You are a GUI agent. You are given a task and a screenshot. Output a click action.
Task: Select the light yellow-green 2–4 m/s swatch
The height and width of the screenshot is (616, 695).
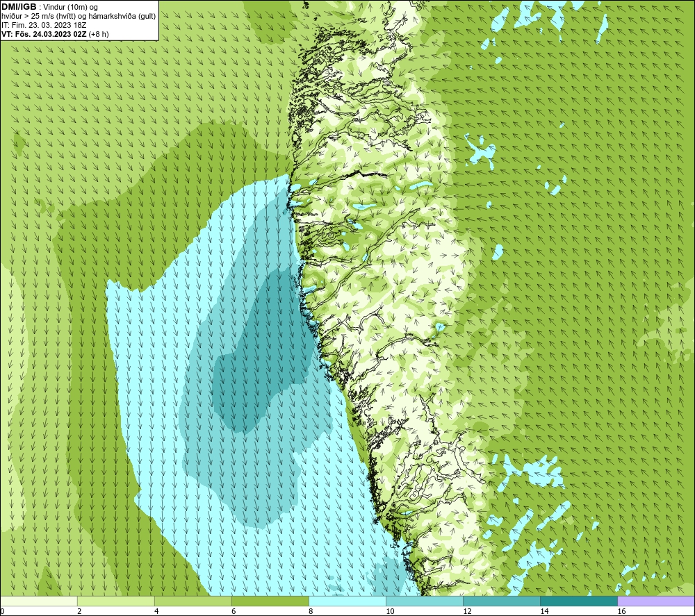coord(115,601)
